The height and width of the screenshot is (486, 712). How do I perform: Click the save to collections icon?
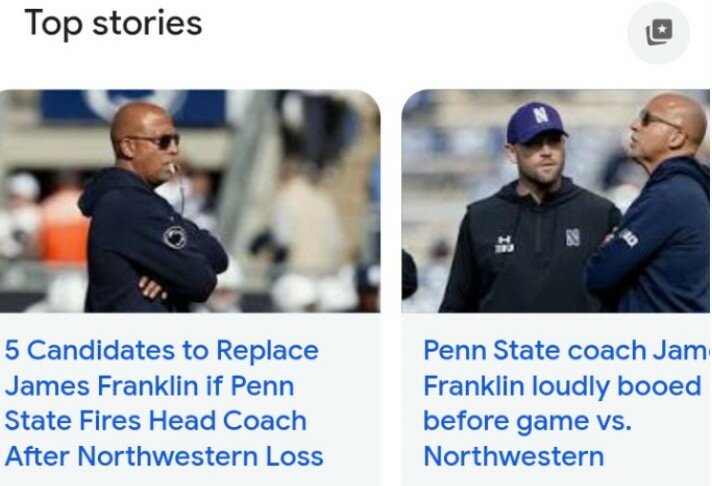coord(658,33)
